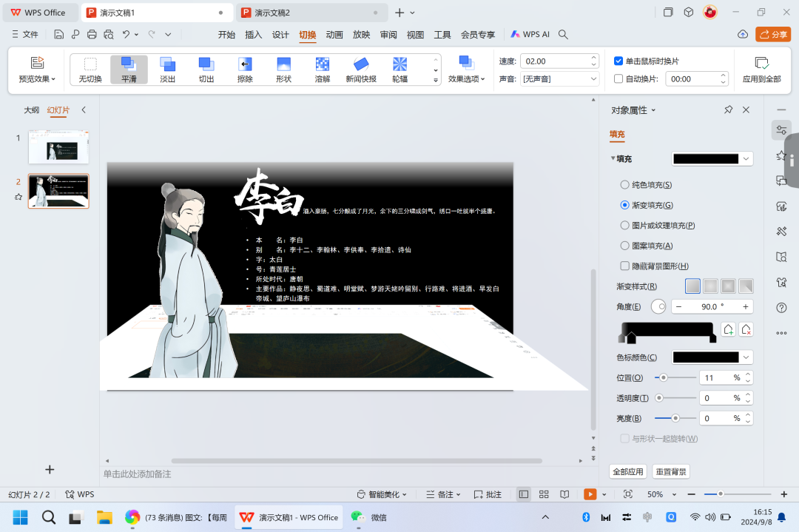Click the 应用到全部 button
Image resolution: width=799 pixels, height=532 pixels.
point(762,70)
